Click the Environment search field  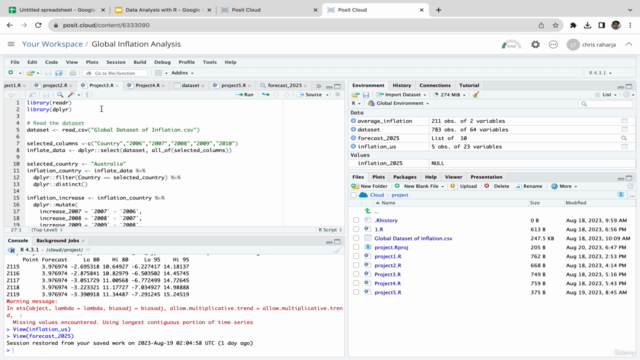tap(605, 104)
